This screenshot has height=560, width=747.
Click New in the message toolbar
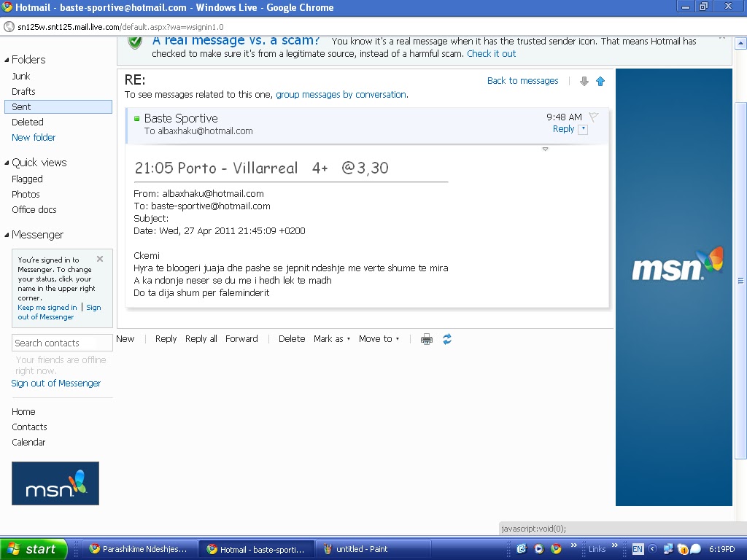pyautogui.click(x=125, y=339)
